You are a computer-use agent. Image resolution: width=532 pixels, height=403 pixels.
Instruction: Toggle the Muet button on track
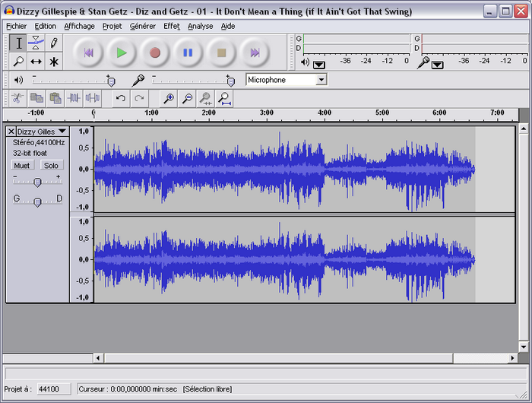coord(22,165)
